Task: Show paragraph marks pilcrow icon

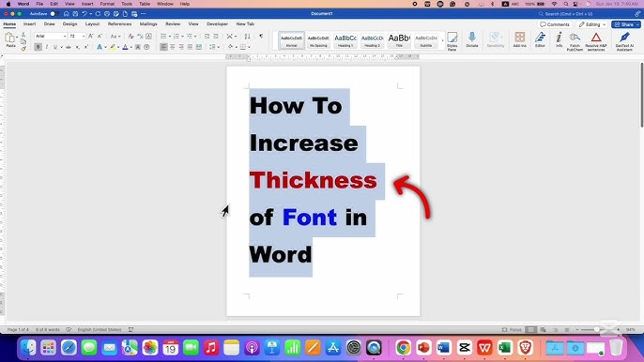Action: click(x=261, y=37)
